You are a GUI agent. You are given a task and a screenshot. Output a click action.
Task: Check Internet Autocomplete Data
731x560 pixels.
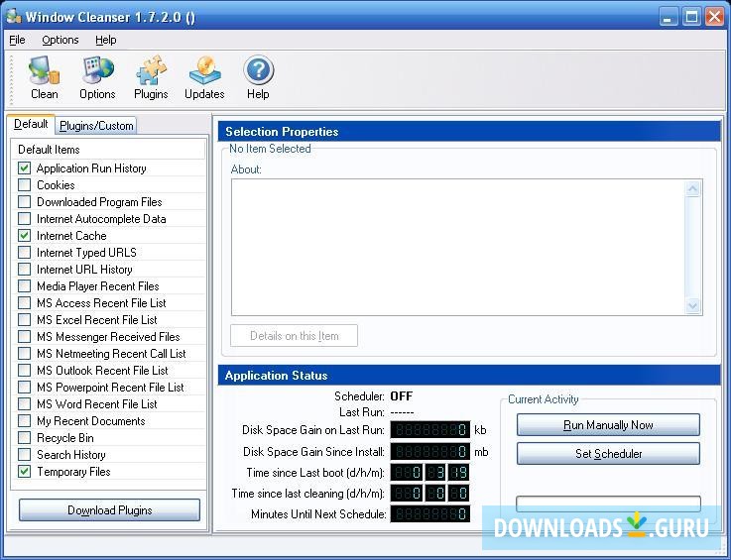point(24,218)
